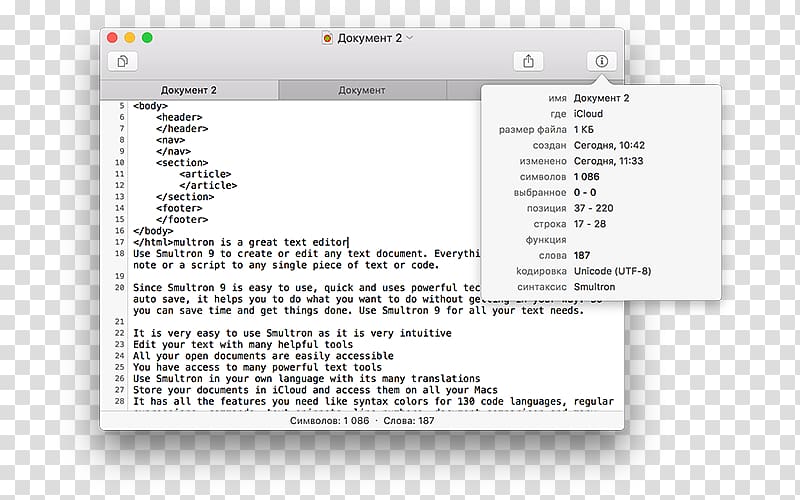
Task: Zoom the window with the green button
Action: pyautogui.click(x=147, y=38)
